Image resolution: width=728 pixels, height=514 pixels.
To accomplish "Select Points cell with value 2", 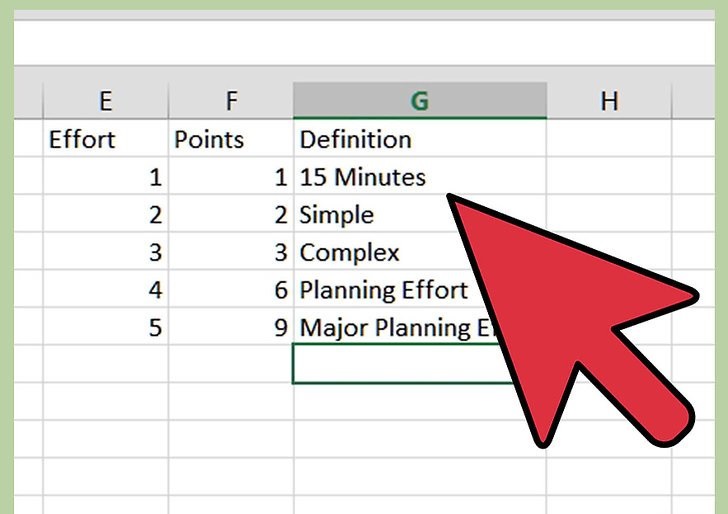I will 231,214.
